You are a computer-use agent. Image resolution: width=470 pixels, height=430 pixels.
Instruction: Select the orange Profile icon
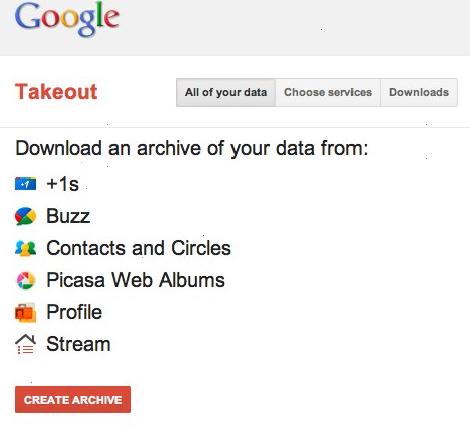[x=25, y=313]
